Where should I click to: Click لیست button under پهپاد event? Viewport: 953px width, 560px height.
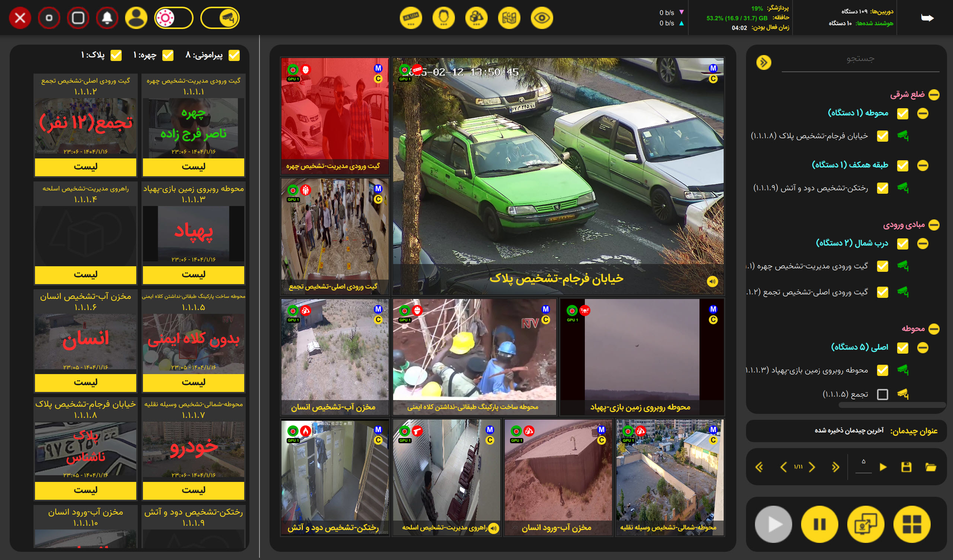(x=193, y=274)
